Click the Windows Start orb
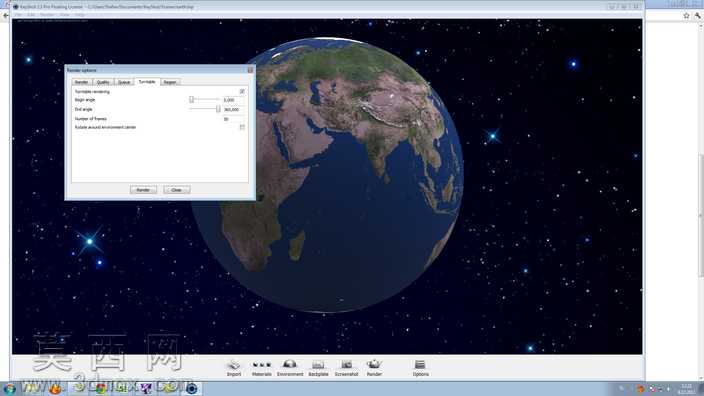 pos(9,388)
